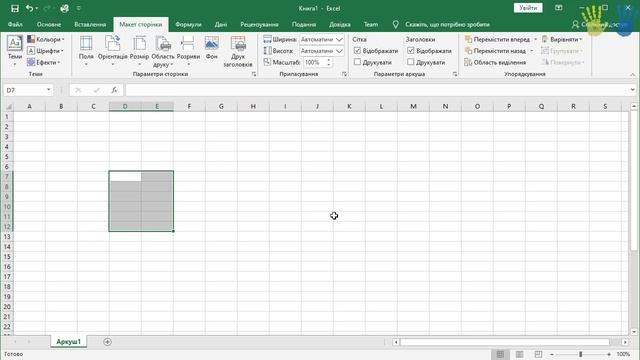Viewport: 640px width, 360px height.
Task: Expand the Name Box dropdown
Action: click(x=49, y=90)
